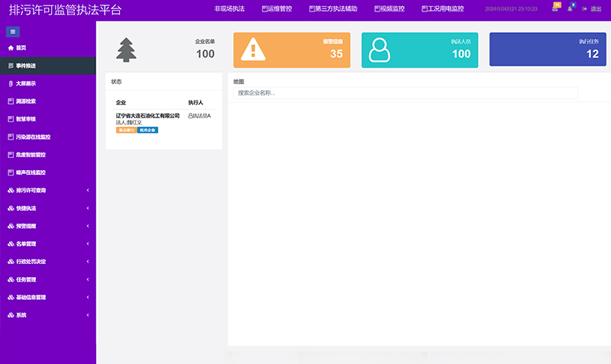Expand the 名单管理 chevron
The image size is (611, 364).
(x=88, y=244)
